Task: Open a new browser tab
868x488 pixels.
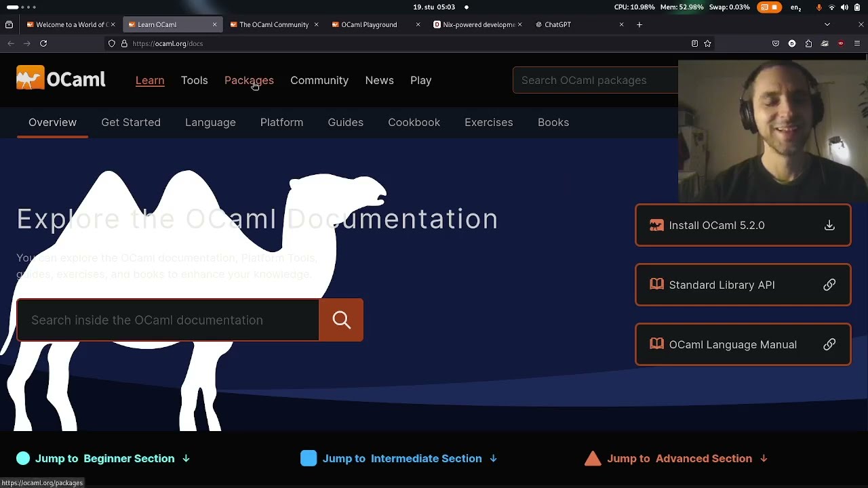Action: [639, 24]
